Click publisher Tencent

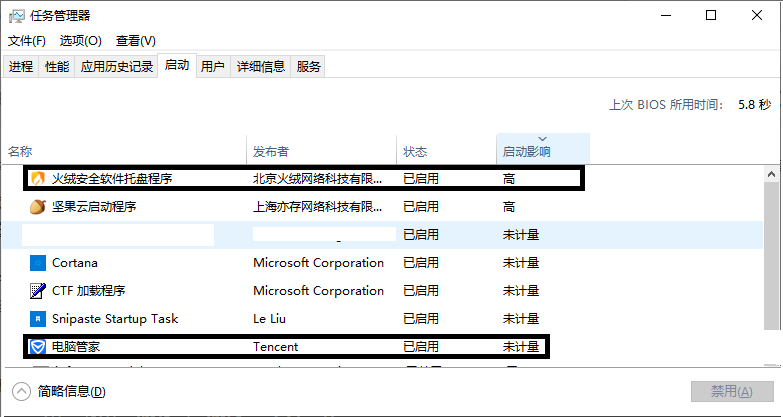click(x=275, y=347)
